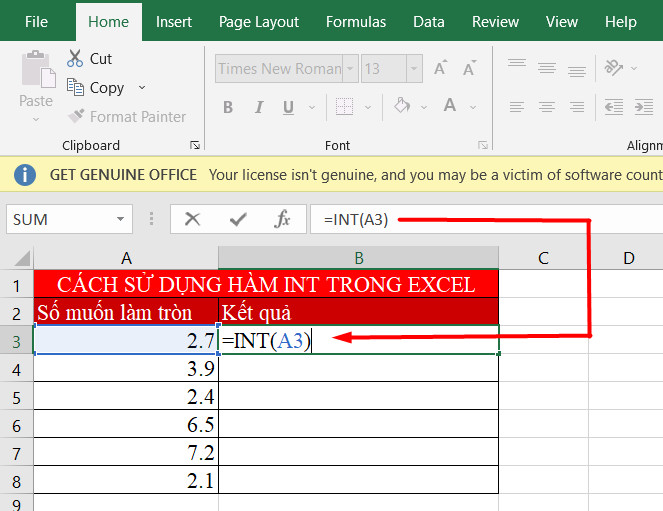This screenshot has width=663, height=511.
Task: Click the Cut scissors icon
Action: 74,58
